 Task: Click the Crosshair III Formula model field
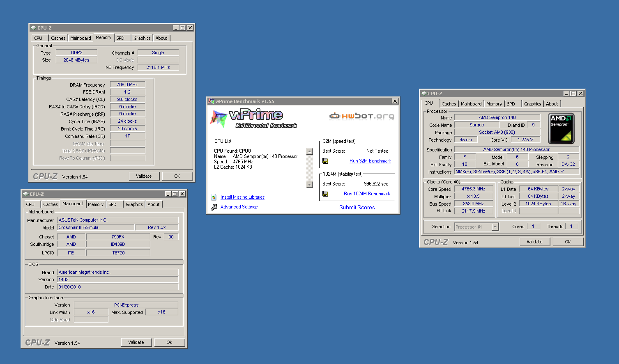[96, 227]
